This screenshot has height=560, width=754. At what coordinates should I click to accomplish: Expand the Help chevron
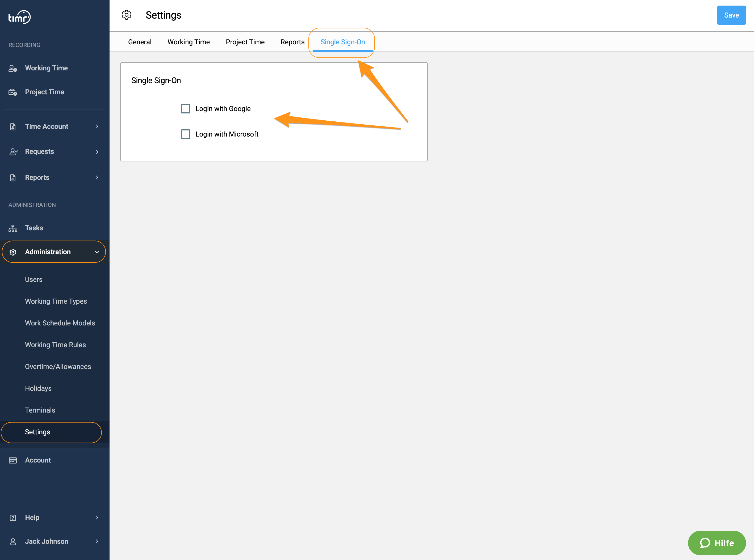tap(97, 517)
